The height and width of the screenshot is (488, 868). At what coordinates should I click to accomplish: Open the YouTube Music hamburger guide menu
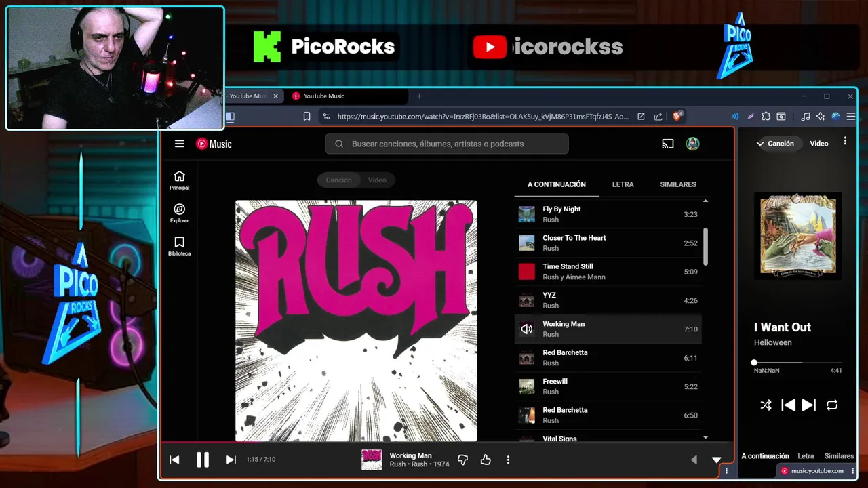click(x=179, y=144)
